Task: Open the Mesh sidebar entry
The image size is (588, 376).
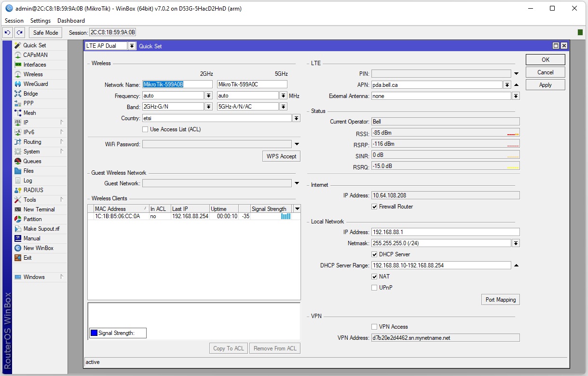Action: [29, 113]
